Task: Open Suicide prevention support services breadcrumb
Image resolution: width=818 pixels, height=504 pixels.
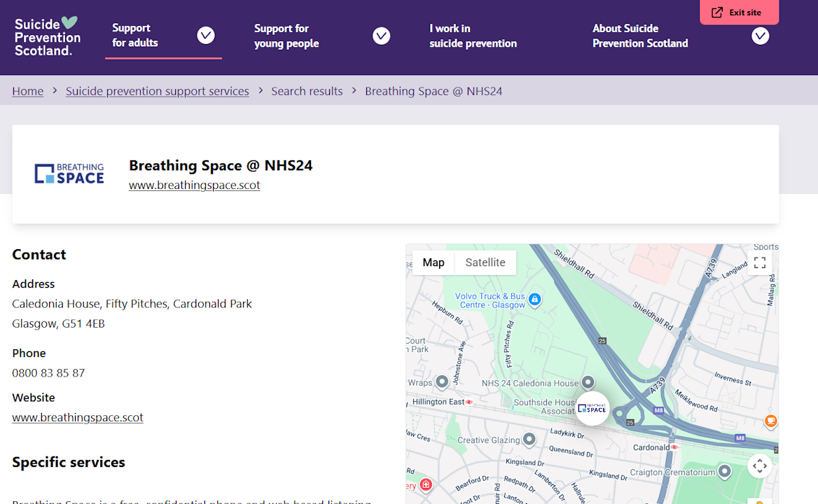Action: tap(157, 91)
